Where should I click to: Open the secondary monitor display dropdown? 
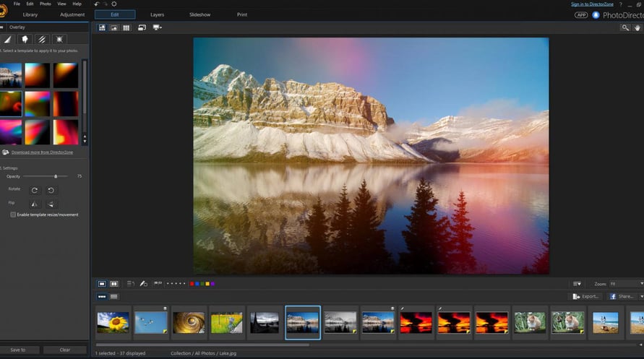[158, 27]
